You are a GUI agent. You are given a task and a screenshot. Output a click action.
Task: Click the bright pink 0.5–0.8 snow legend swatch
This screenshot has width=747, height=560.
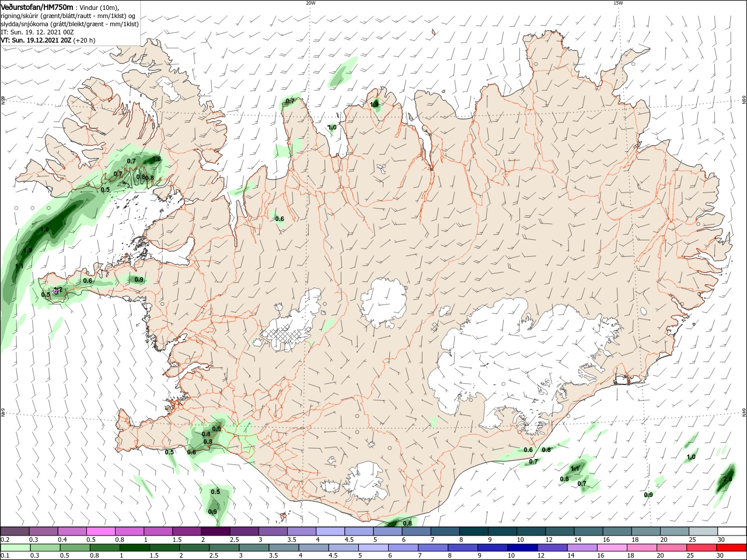click(101, 531)
